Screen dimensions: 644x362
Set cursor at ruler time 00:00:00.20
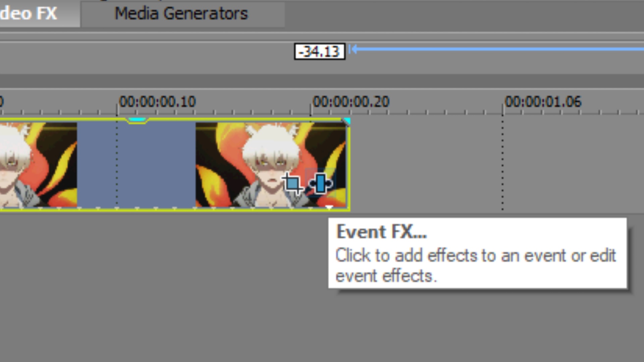point(351,102)
